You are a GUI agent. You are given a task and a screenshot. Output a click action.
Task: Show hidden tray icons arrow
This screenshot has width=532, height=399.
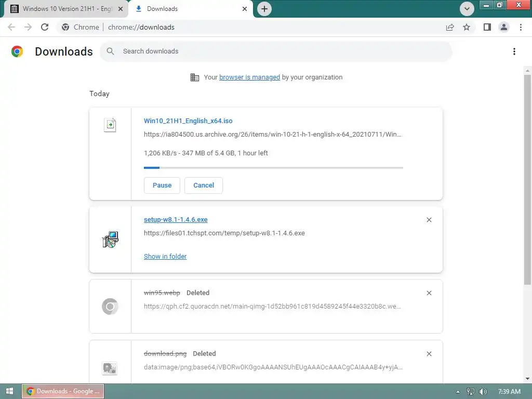458,392
